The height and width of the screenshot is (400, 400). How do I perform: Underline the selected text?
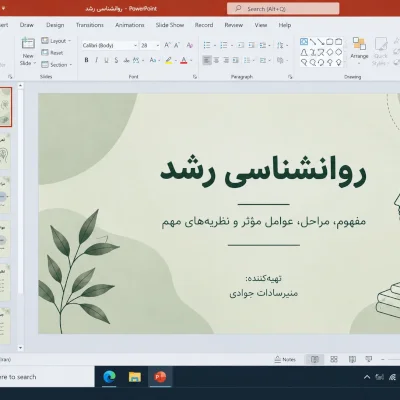[x=106, y=60]
